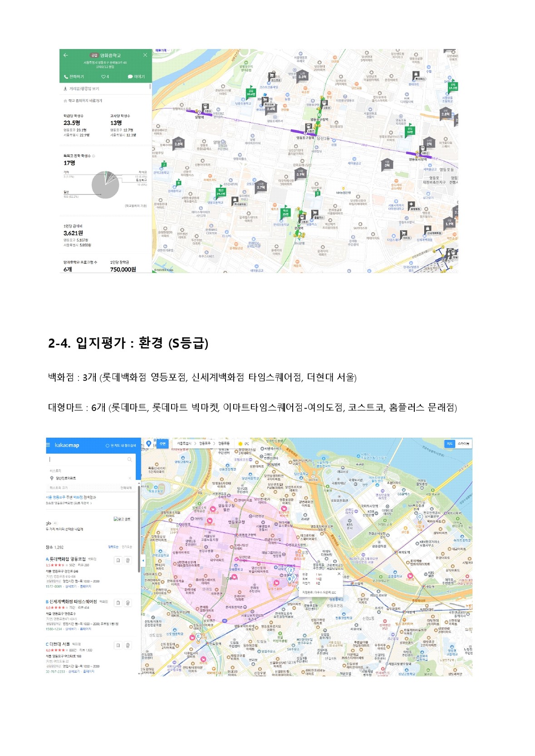
Task: Close the 영화중학교 info panel
Action: click(145, 55)
